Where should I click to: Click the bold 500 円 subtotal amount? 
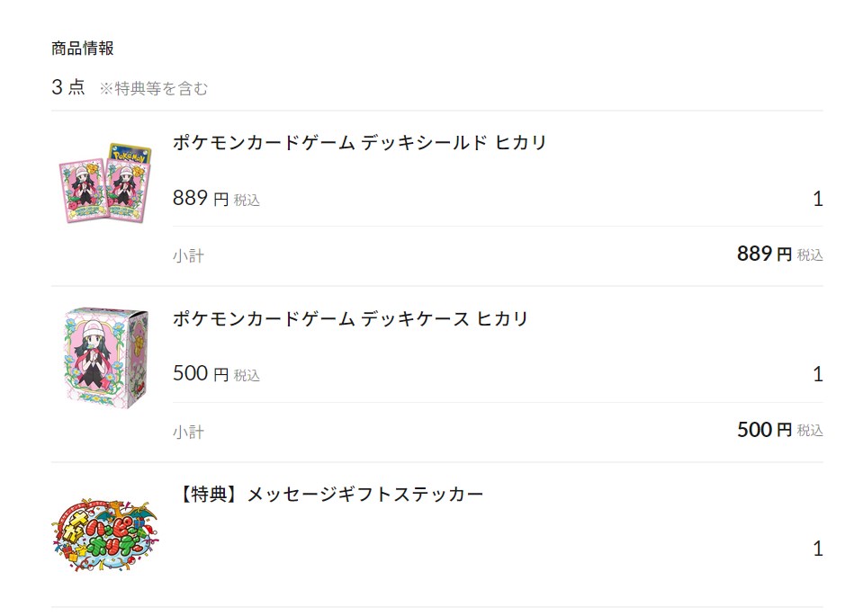click(764, 430)
